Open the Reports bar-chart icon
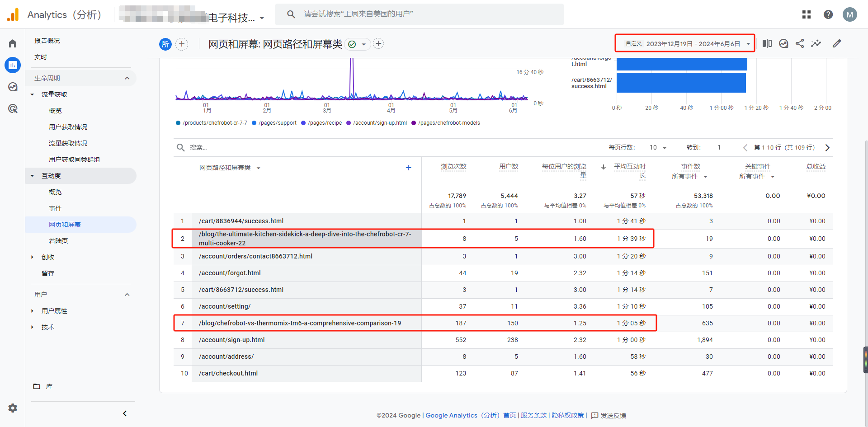 (13, 65)
